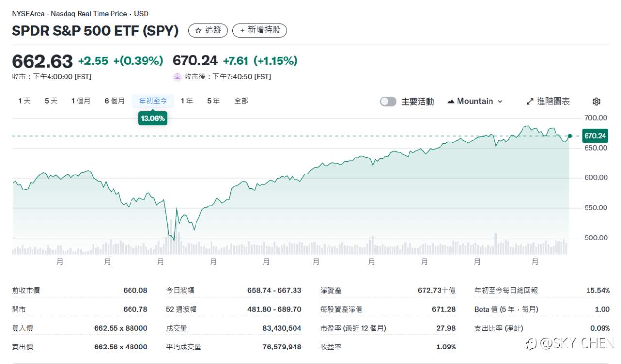The image size is (621, 364).
Task: Select the 全部 full history range
Action: coord(241,101)
